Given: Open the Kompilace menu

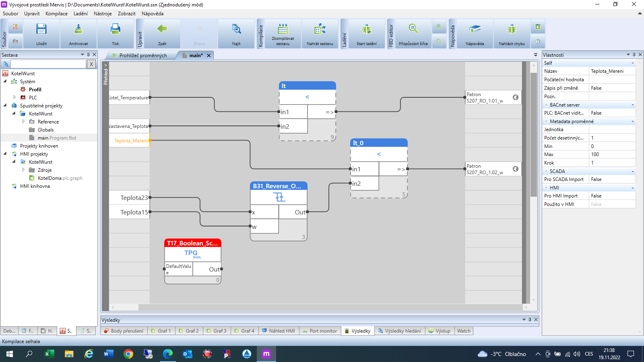Looking at the screenshot, I should [x=56, y=13].
